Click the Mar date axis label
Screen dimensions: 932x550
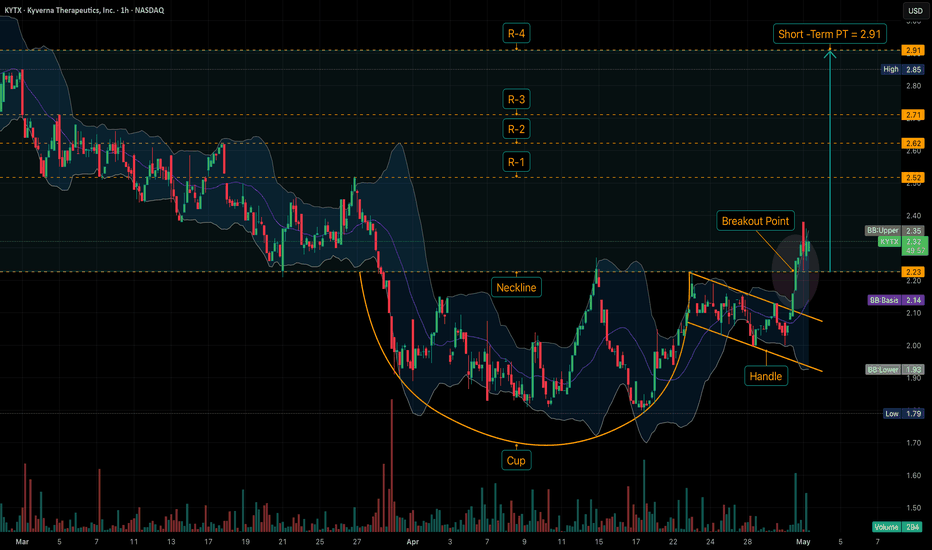tap(22, 542)
